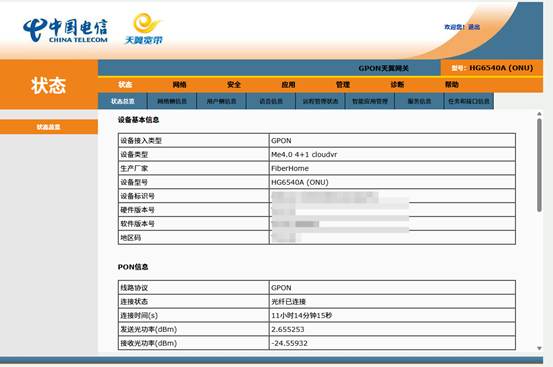
Task: Open the 应用 main menu
Action: [288, 85]
